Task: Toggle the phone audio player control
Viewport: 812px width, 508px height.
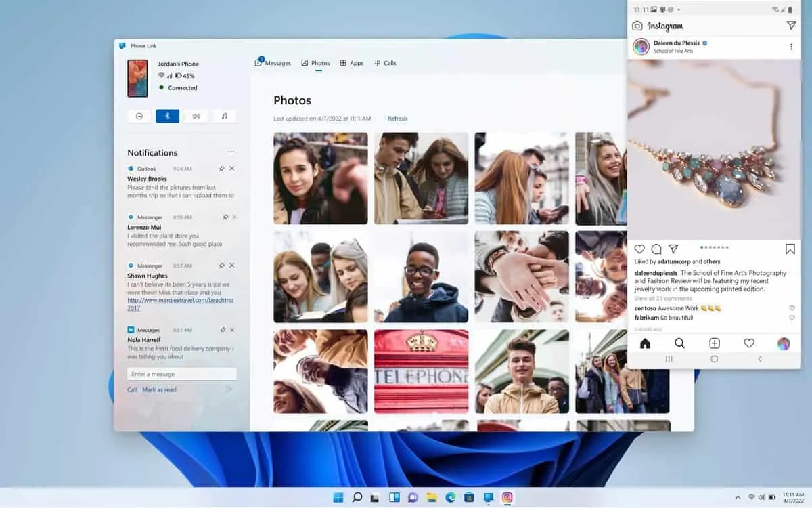Action: point(225,116)
